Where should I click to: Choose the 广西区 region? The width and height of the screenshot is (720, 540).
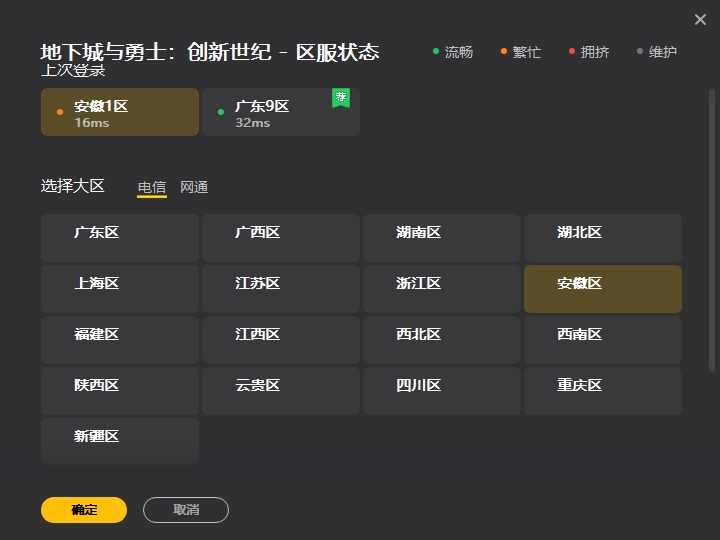click(281, 238)
